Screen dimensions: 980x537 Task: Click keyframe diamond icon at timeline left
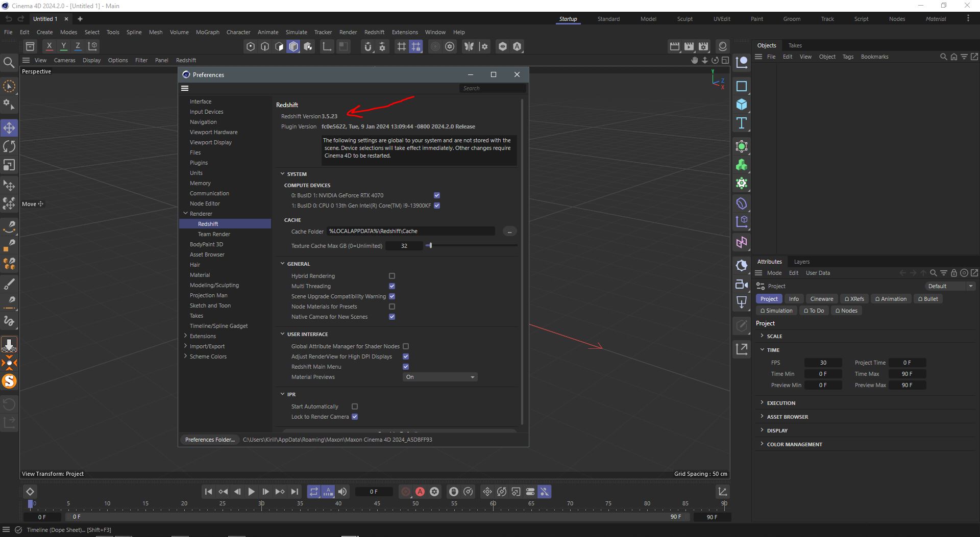tap(30, 492)
